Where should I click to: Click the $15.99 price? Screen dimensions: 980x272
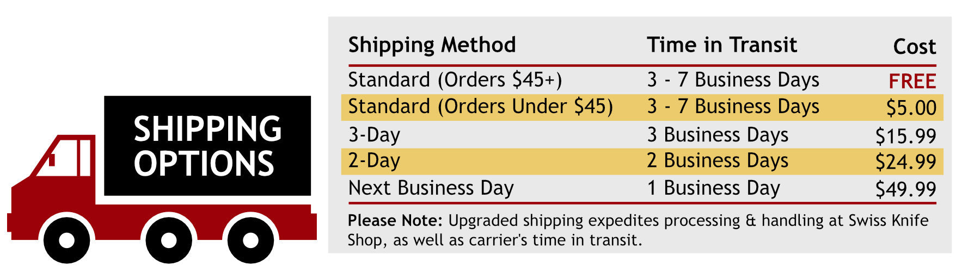click(905, 136)
